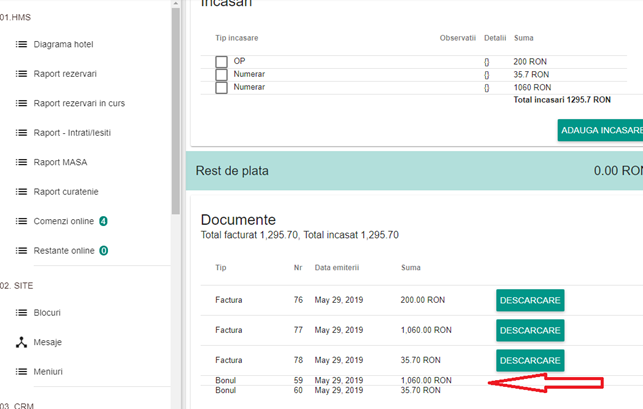
Task: Click the list icon beside Raport curatenie
Action: (21, 192)
